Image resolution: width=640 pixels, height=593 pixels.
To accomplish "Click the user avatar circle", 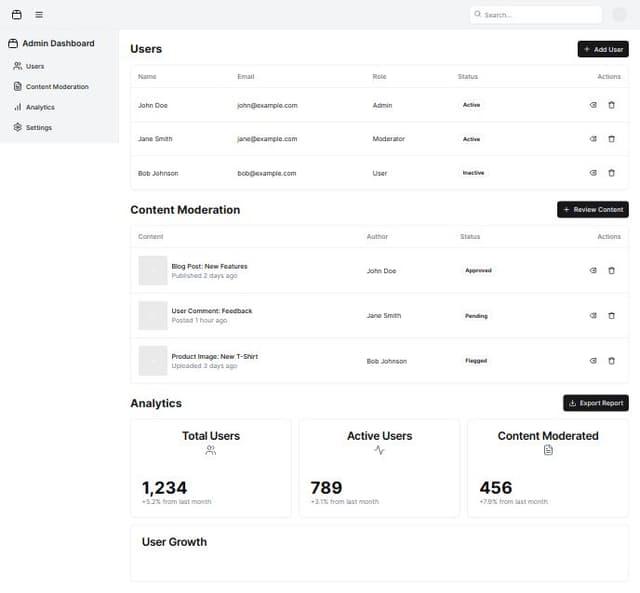I will (620, 15).
